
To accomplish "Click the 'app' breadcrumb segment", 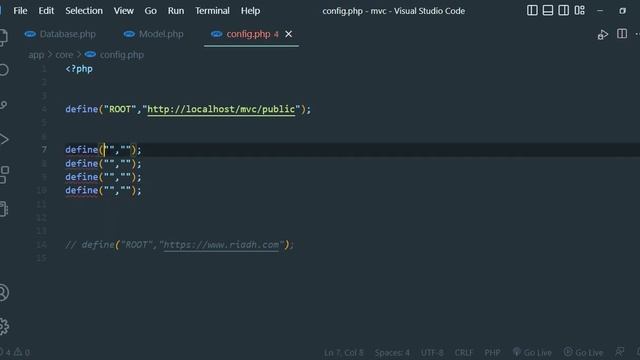I will (x=36, y=55).
